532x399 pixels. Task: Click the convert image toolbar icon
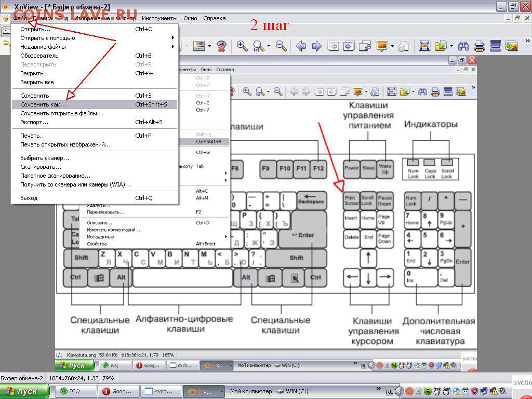[x=512, y=46]
